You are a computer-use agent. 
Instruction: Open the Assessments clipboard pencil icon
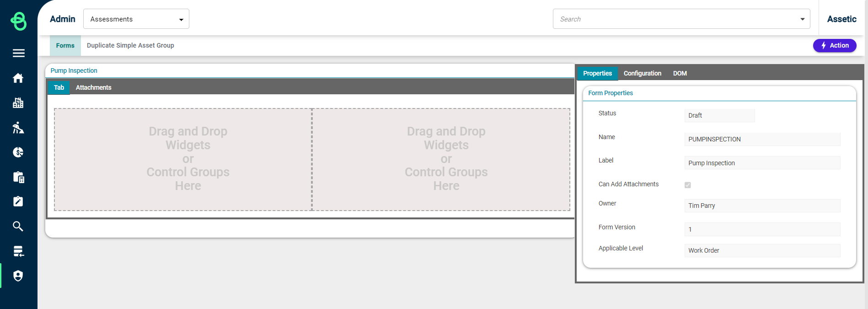click(18, 201)
